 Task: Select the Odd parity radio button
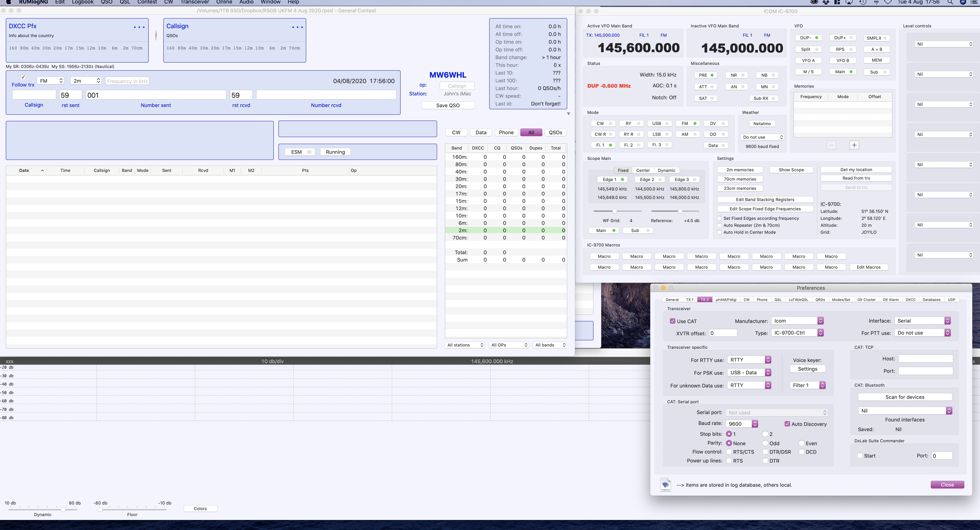point(765,443)
